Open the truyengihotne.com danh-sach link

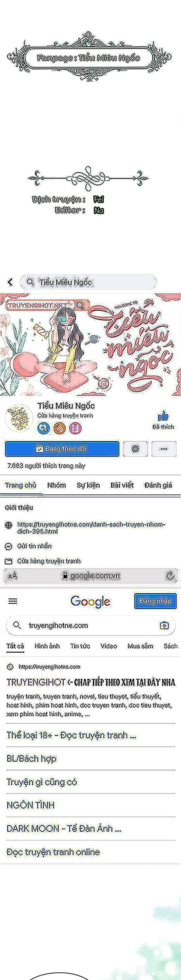[91, 527]
